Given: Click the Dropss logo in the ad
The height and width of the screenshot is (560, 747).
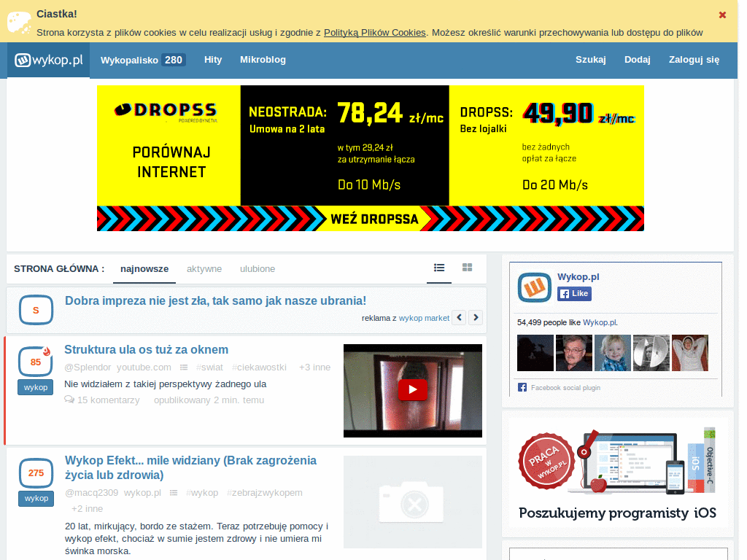Looking at the screenshot, I should 166,111.
